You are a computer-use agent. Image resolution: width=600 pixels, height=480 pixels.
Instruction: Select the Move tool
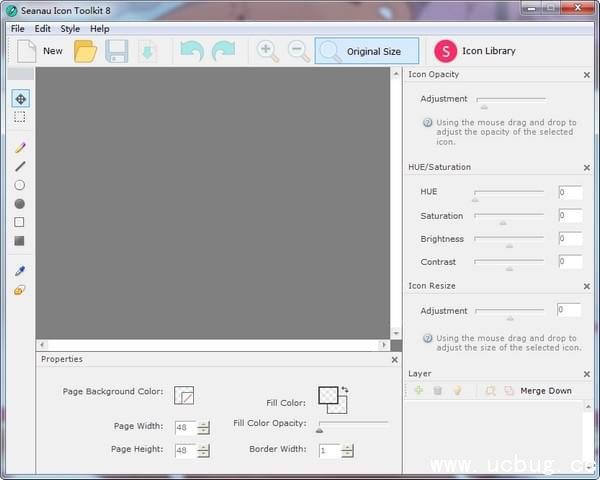[x=20, y=99]
